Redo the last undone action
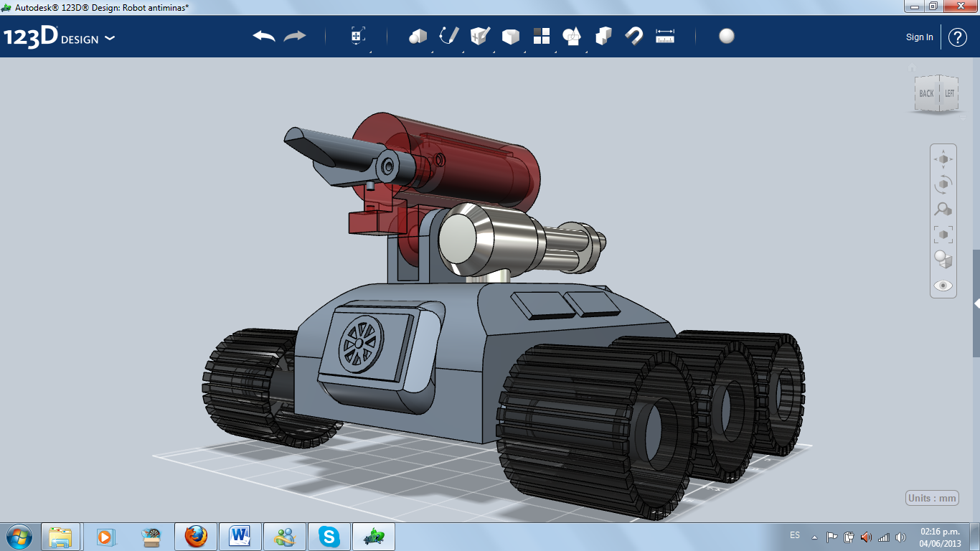The height and width of the screenshot is (551, 980). pos(295,36)
